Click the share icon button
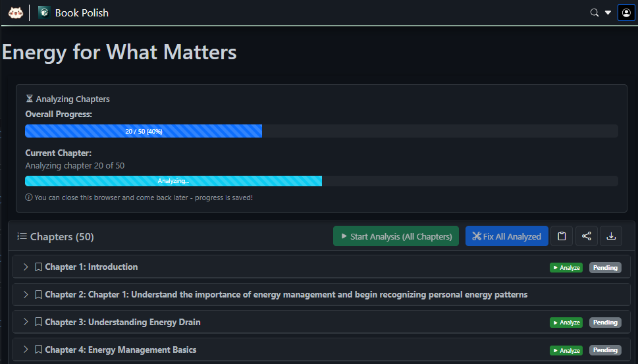The image size is (638, 364). point(587,236)
